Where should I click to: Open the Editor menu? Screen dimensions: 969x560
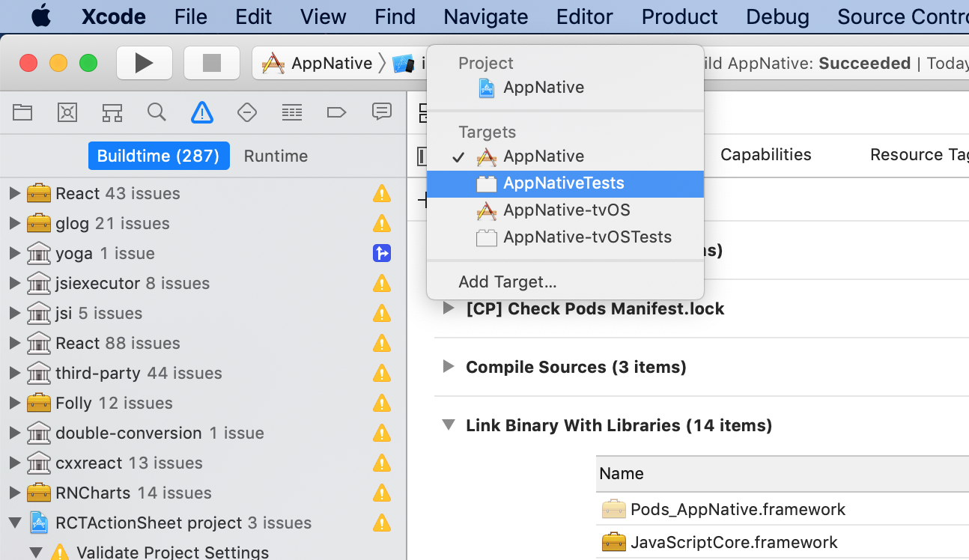[585, 16]
